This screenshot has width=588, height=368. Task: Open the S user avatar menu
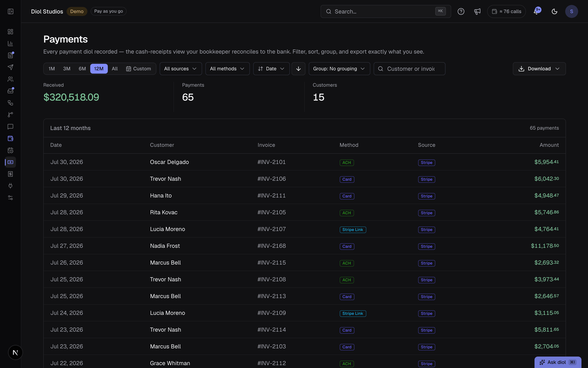[571, 11]
